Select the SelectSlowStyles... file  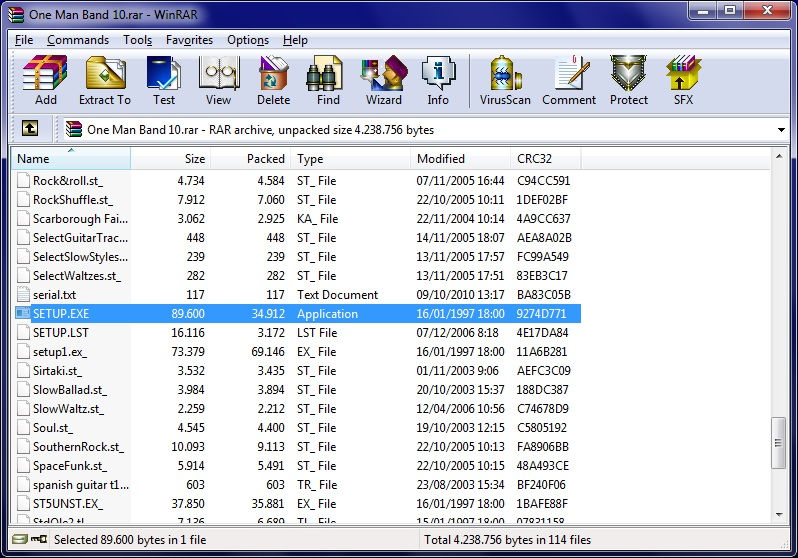coord(80,257)
